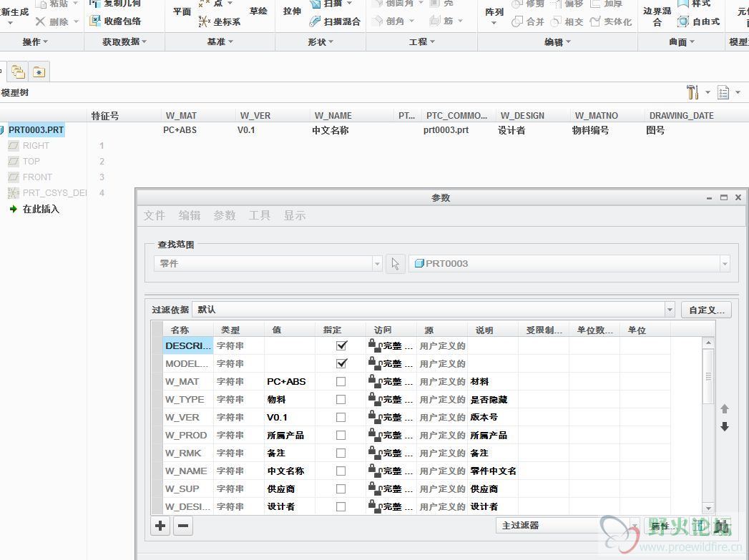749x560 pixels.
Task: Check the Designate box for W_NAME
Action: coord(341,471)
